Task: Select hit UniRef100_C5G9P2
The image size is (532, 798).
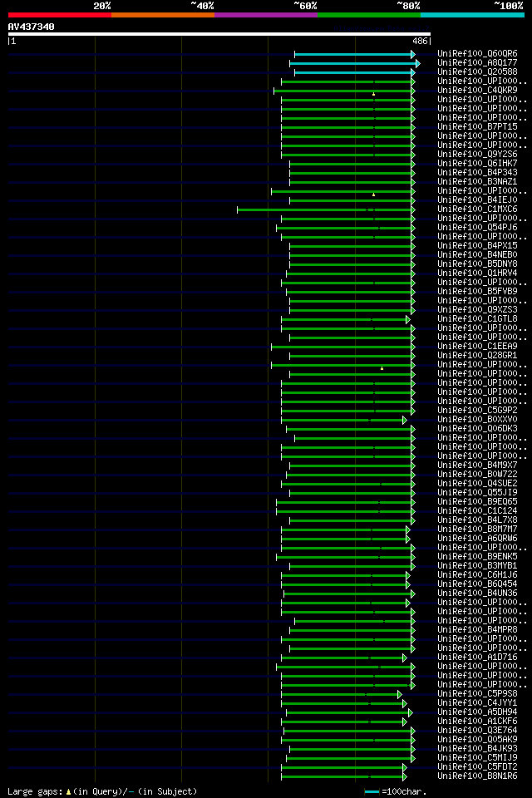Action: point(477,410)
